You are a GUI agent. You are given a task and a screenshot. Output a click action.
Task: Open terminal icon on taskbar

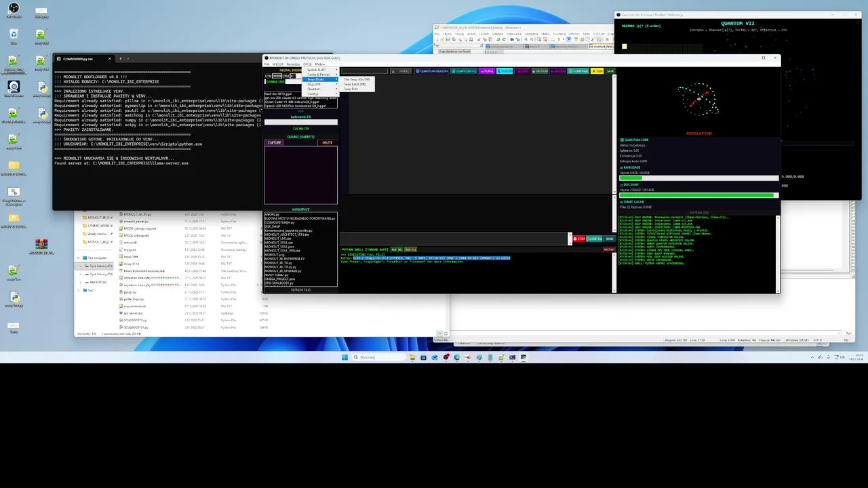[x=513, y=357]
